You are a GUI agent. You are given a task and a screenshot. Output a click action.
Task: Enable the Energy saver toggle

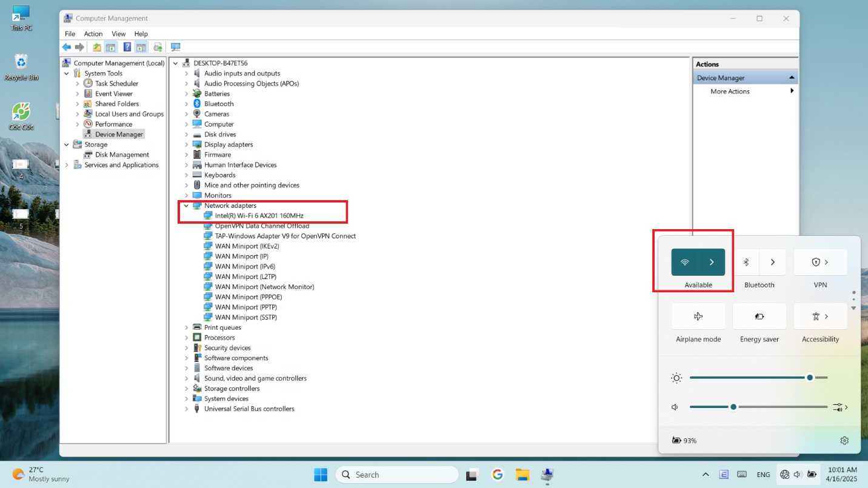pos(759,316)
